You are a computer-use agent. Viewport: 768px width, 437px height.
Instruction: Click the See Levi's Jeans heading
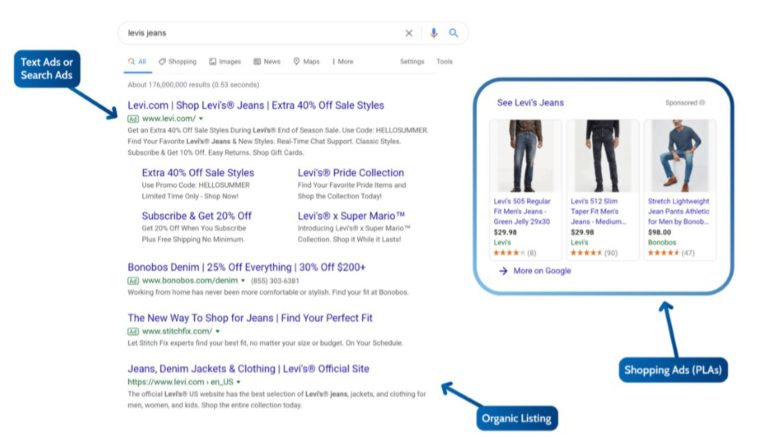click(x=530, y=103)
